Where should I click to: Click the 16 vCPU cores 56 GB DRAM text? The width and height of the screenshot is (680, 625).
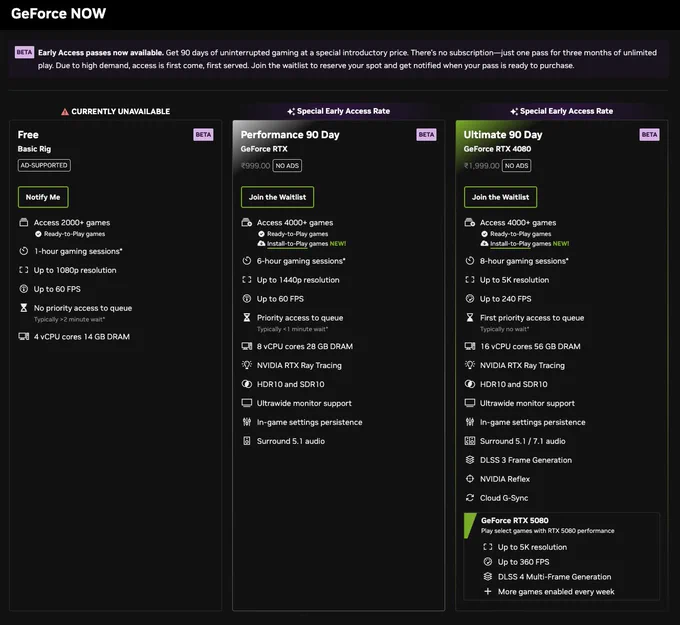[x=530, y=346]
